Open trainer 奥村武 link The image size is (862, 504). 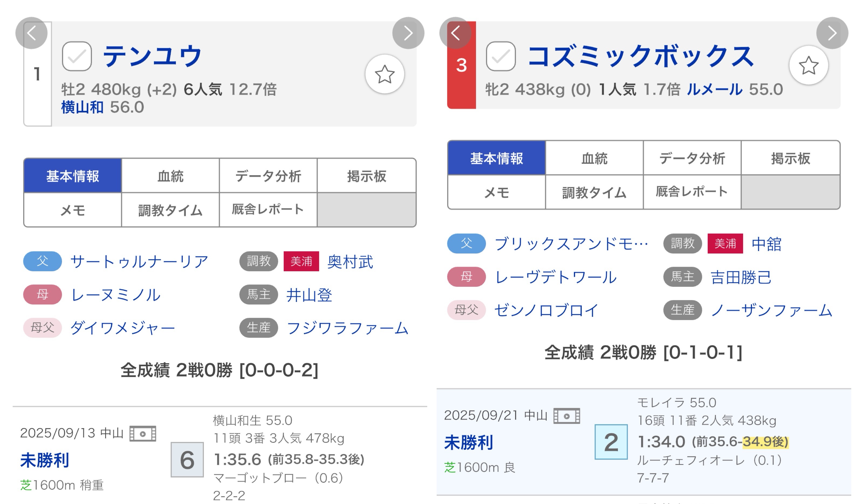click(350, 262)
